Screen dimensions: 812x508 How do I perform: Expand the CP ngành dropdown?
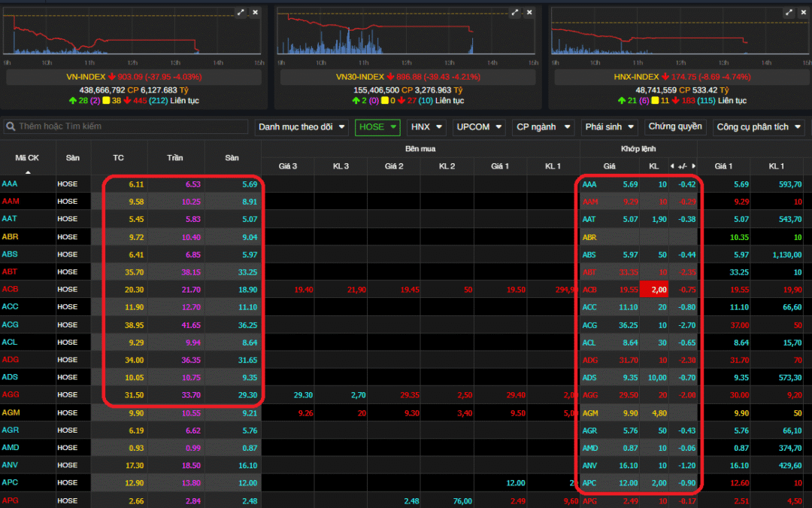pos(544,127)
